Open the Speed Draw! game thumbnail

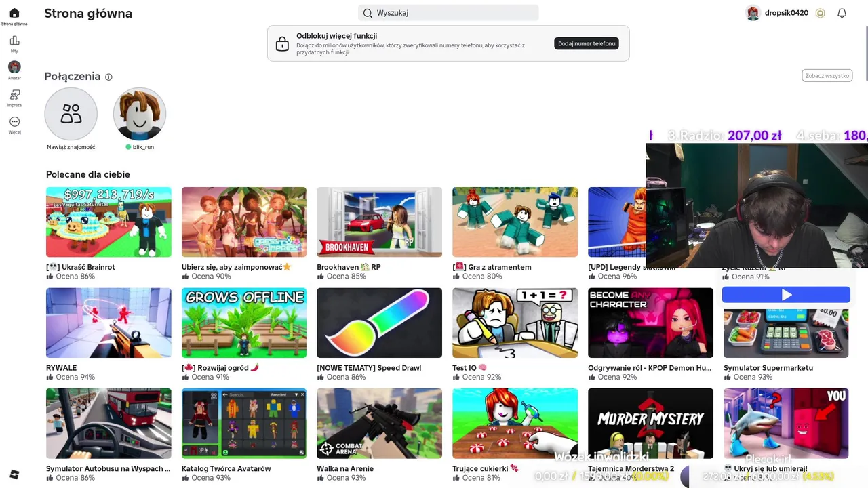[380, 323]
